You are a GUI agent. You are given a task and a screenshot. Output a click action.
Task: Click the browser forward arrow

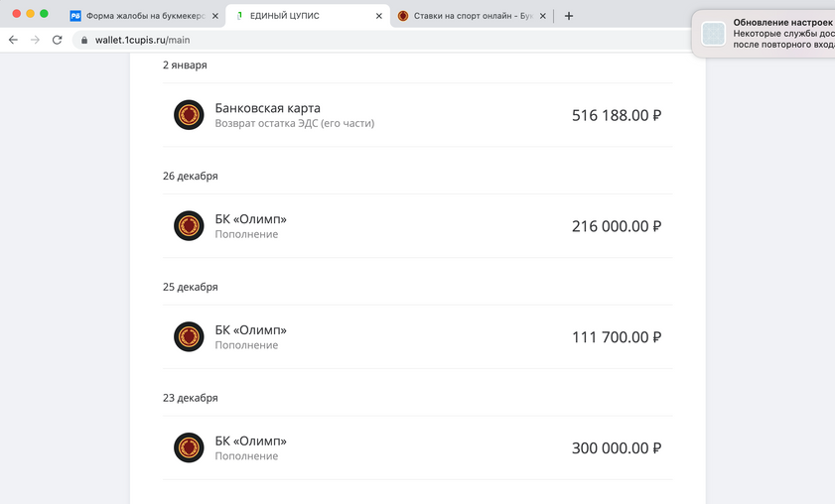click(35, 40)
